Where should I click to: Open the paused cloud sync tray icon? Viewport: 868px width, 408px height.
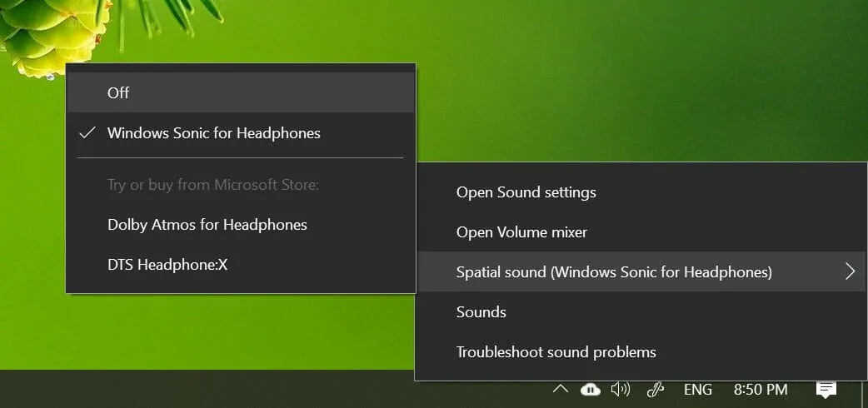pyautogui.click(x=591, y=390)
